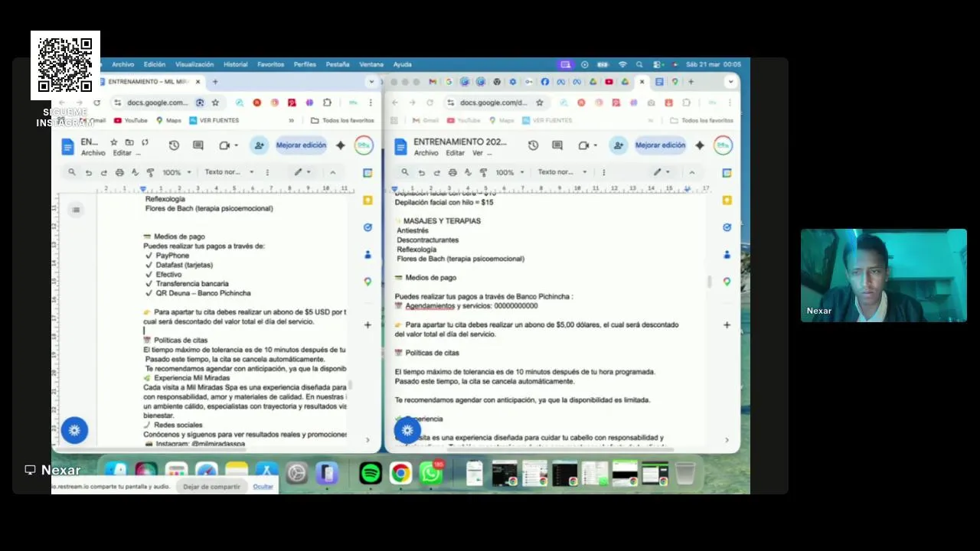Open version history in right Docs window

(x=533, y=145)
